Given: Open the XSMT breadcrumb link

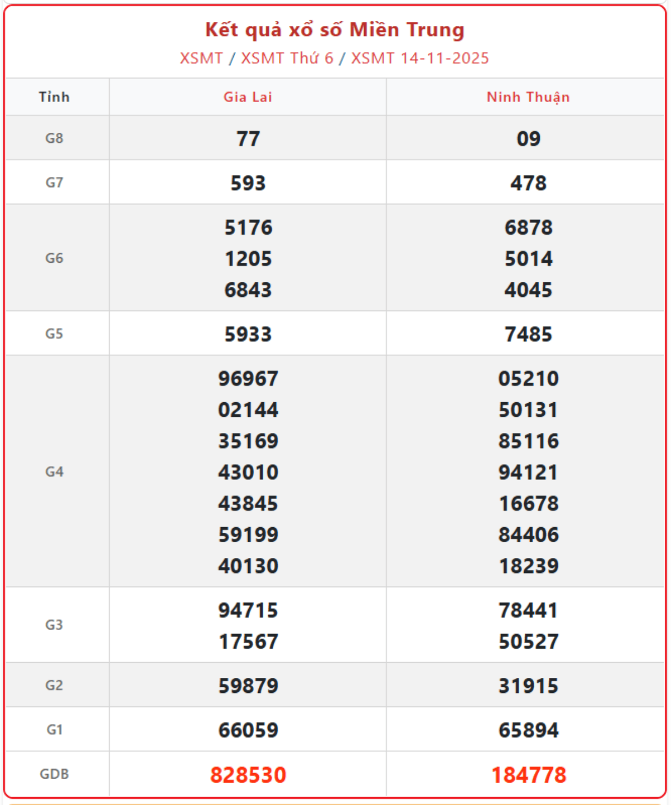Looking at the screenshot, I should [x=201, y=58].
